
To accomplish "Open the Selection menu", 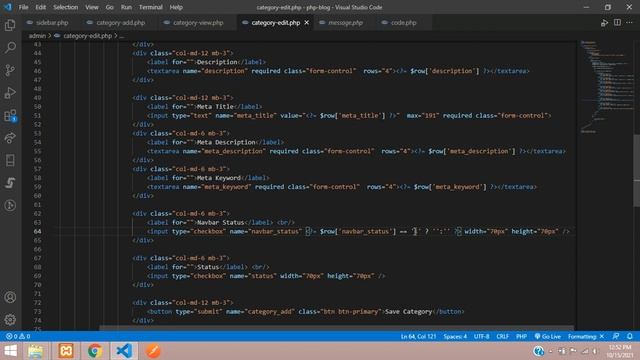I will [x=65, y=7].
